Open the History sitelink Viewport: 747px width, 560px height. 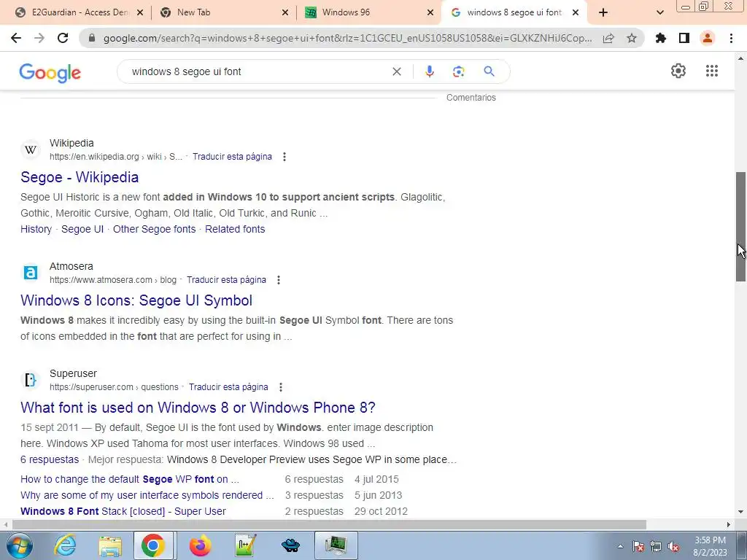pyautogui.click(x=36, y=229)
